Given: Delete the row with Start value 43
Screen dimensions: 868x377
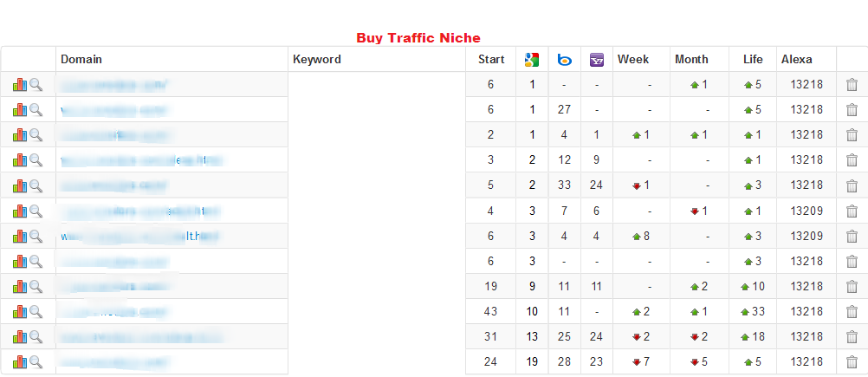Looking at the screenshot, I should point(852,312).
